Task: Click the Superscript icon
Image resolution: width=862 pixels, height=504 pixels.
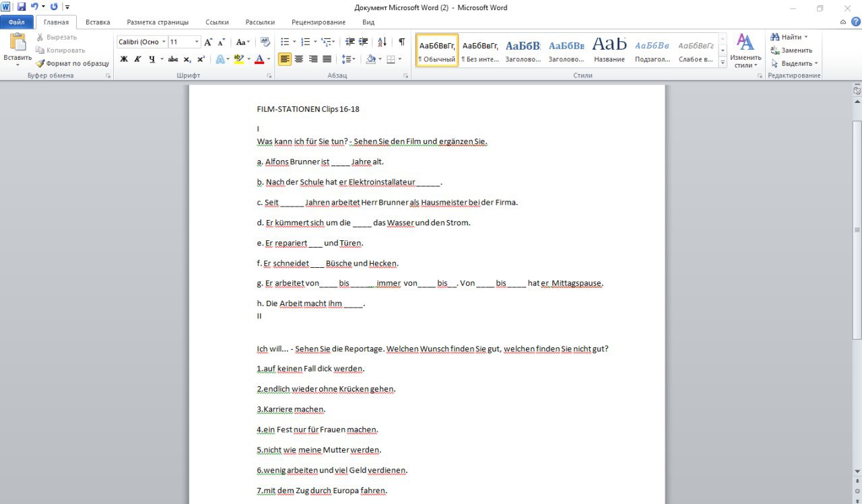Action: click(201, 59)
